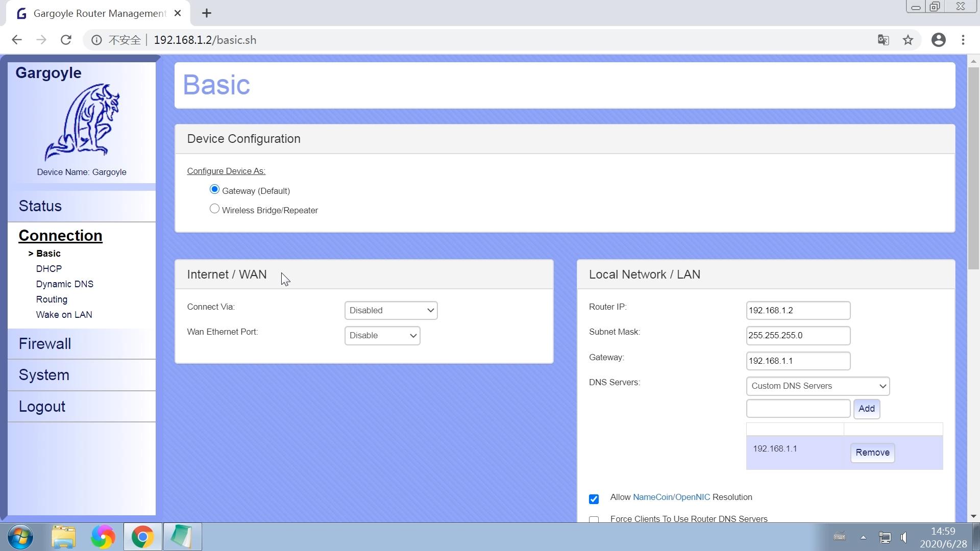Open the Wan Ethernet Port dropdown
This screenshot has width=980, height=551.
click(x=382, y=336)
